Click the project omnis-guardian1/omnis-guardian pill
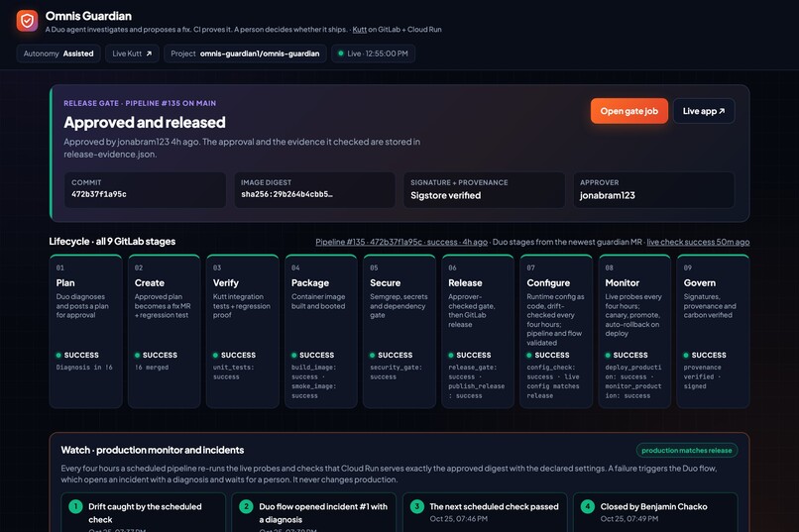 coord(245,53)
